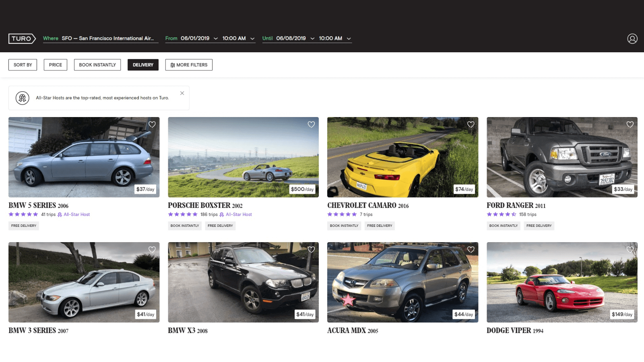This screenshot has height=362, width=644.
Task: Click the $37/day price tag
Action: 145,189
